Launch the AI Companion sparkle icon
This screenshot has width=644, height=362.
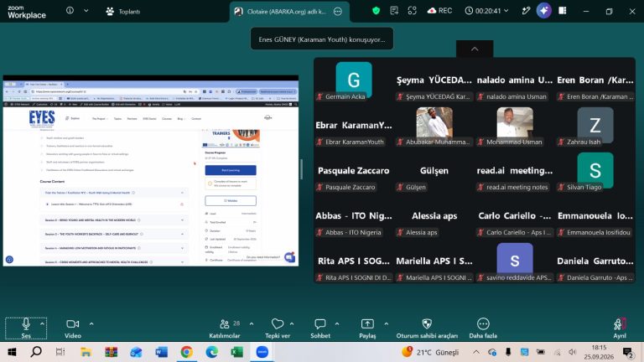point(543,11)
